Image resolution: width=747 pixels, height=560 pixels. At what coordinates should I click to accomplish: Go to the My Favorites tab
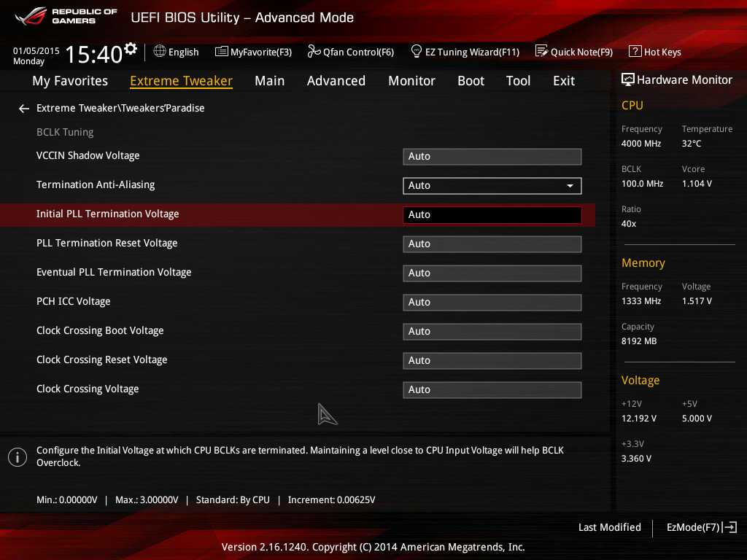point(70,81)
